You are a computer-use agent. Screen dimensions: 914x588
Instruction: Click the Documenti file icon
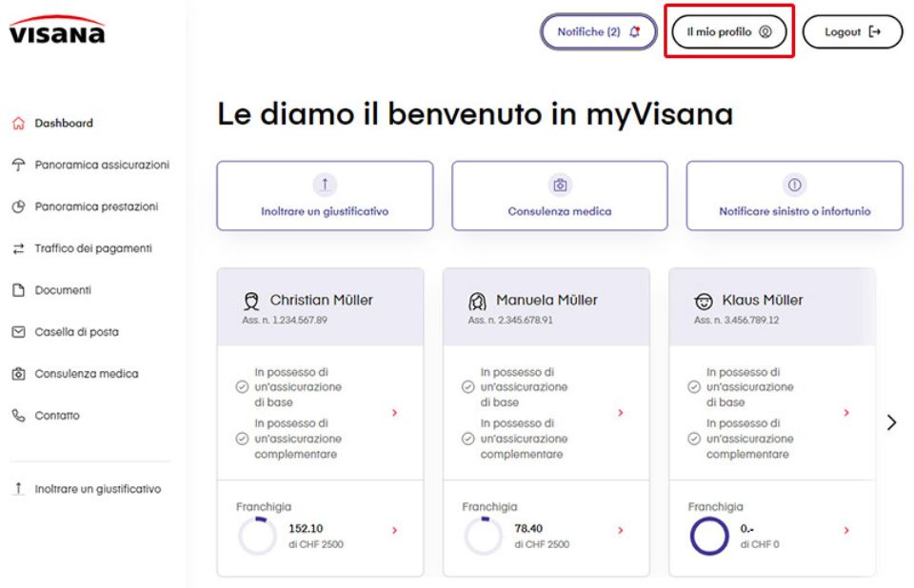(17, 290)
